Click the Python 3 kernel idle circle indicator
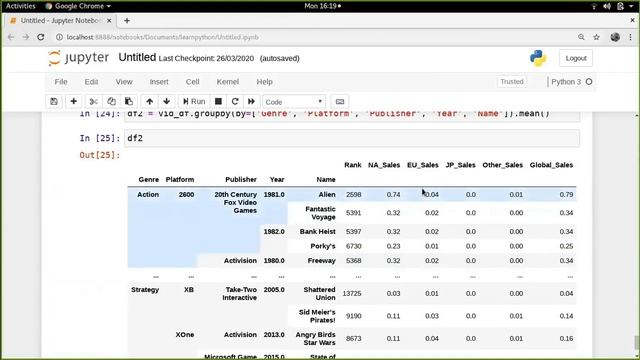 [x=589, y=82]
